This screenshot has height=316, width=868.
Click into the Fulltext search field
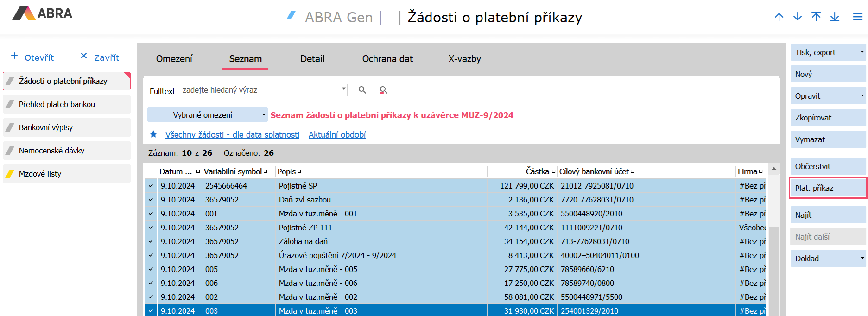[260, 90]
